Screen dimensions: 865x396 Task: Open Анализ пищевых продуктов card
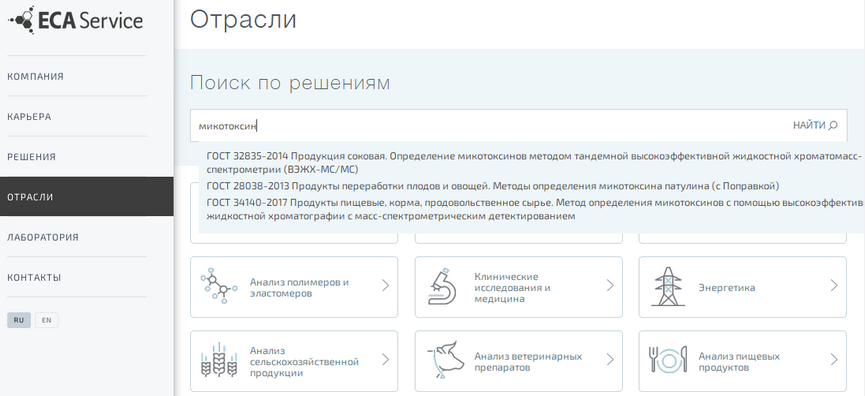tap(743, 361)
